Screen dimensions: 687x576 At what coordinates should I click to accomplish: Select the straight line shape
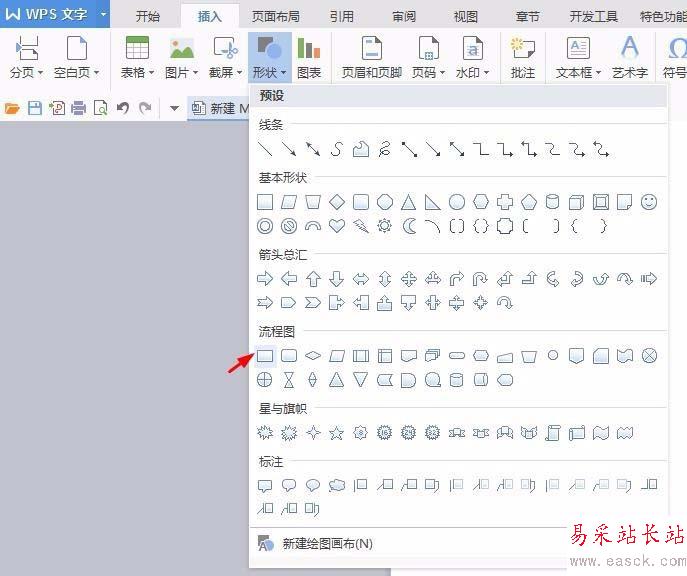[x=265, y=149]
